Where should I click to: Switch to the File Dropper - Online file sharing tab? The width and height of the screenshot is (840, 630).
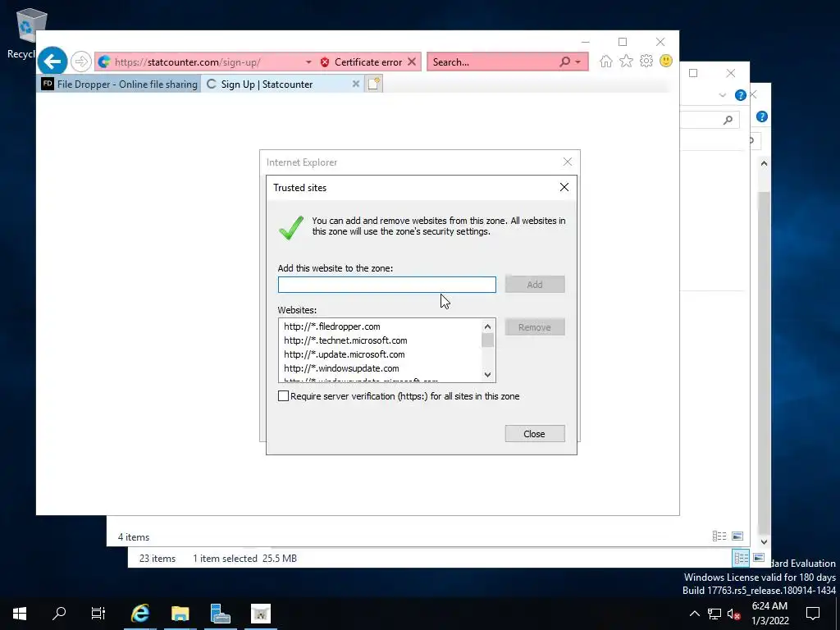120,84
